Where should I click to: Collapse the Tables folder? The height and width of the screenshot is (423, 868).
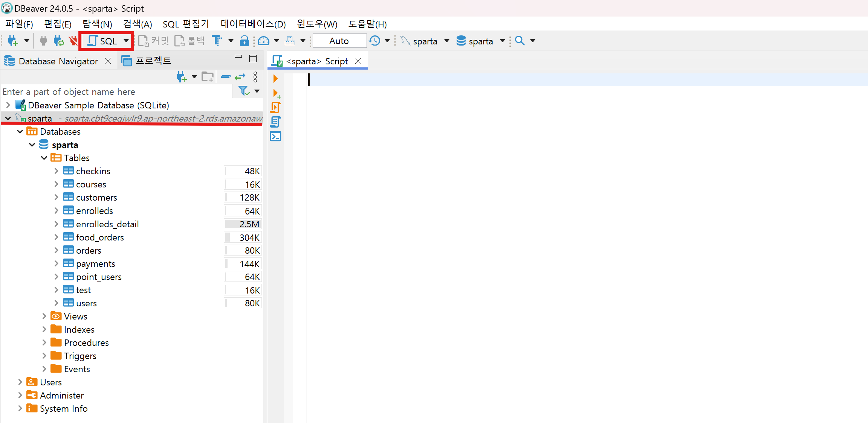[44, 158]
